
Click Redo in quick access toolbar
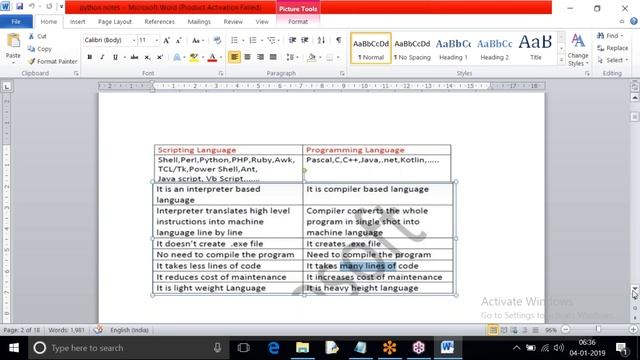coord(49,7)
